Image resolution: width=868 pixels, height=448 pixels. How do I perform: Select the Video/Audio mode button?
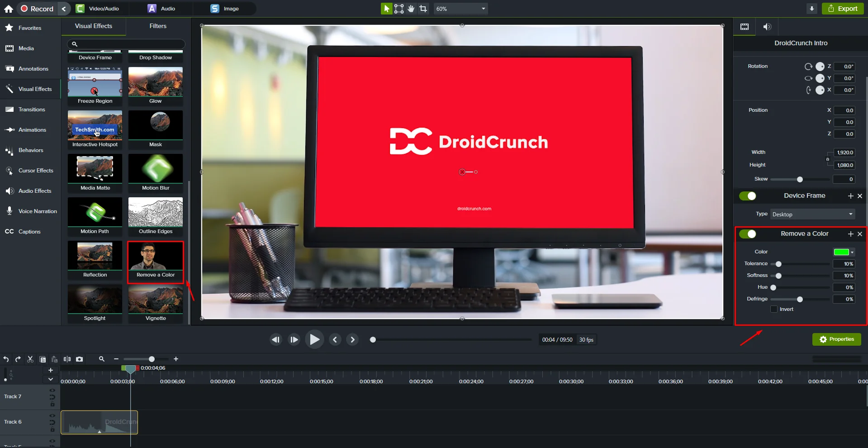click(98, 9)
